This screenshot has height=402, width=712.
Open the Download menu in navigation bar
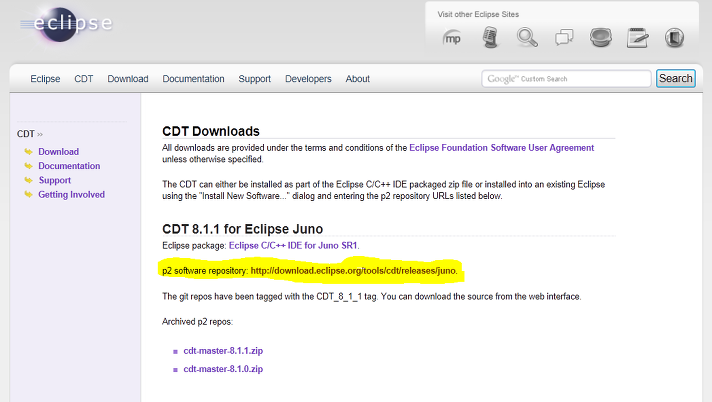click(x=128, y=79)
